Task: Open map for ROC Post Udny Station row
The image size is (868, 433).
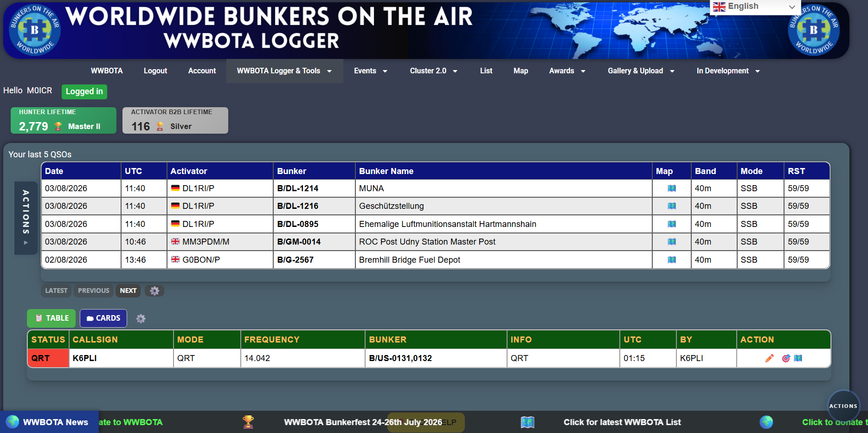Action: (x=671, y=242)
